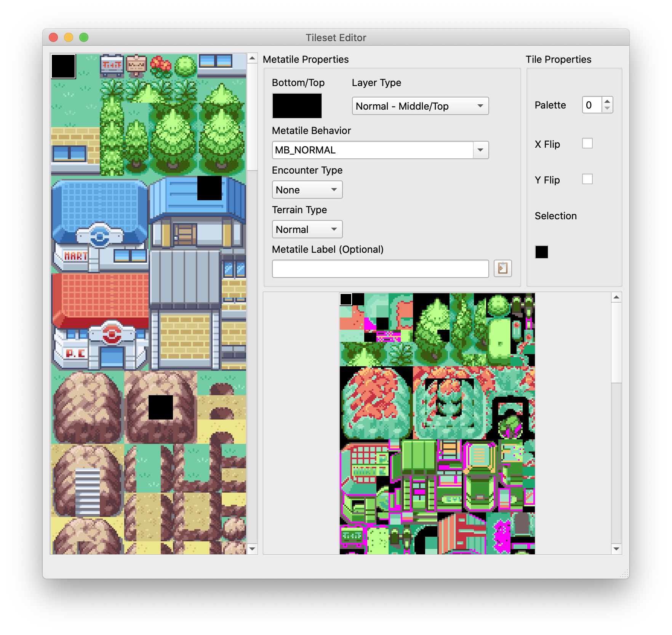Click the Palette number field
The image size is (672, 635).
click(592, 105)
